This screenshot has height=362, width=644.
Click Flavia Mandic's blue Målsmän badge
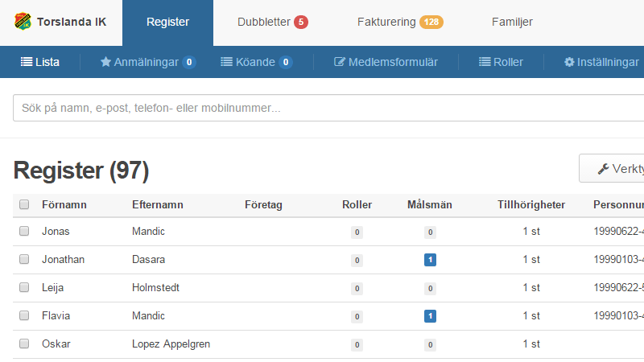[430, 316]
